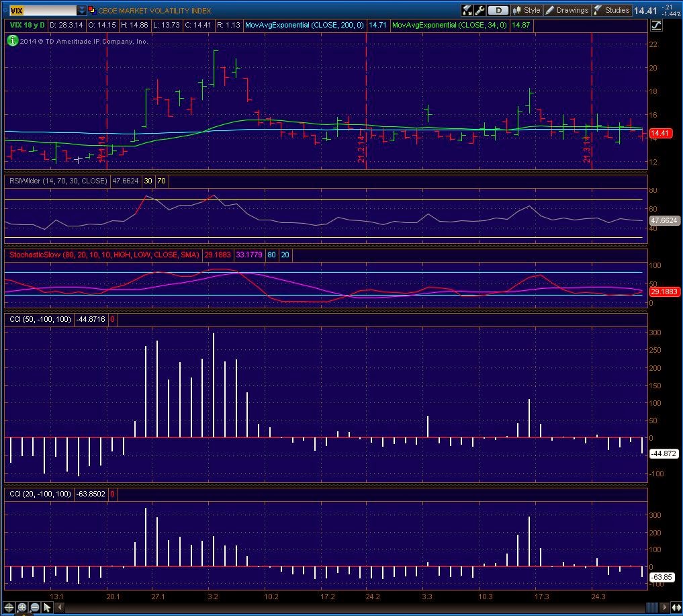Select the pointer cursor tool
Image resolution: width=683 pixels, height=616 pixels.
click(47, 607)
